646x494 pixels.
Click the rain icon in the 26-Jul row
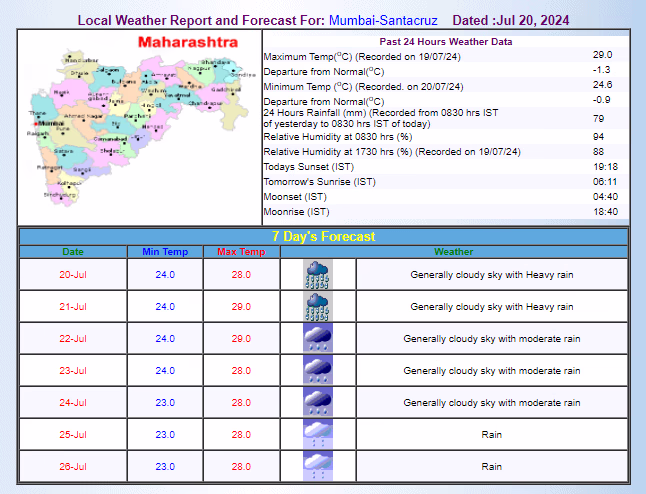click(x=318, y=467)
